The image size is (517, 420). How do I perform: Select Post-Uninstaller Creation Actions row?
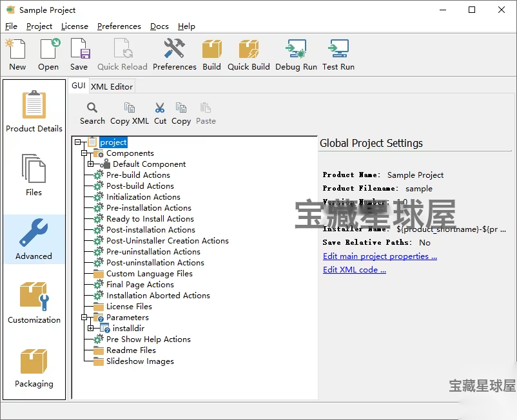click(168, 241)
